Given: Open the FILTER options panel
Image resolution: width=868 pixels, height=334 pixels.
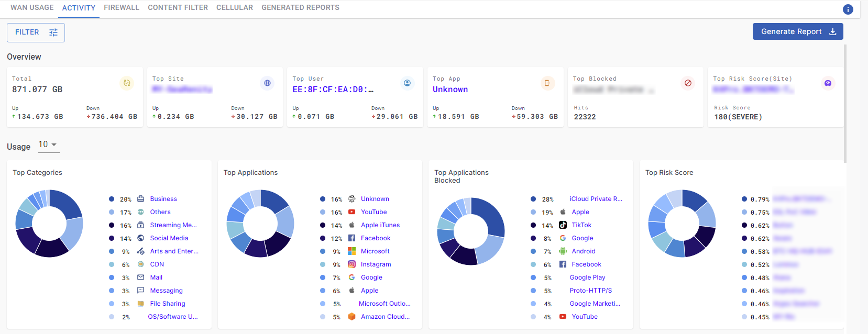Looking at the screenshot, I should tap(36, 32).
